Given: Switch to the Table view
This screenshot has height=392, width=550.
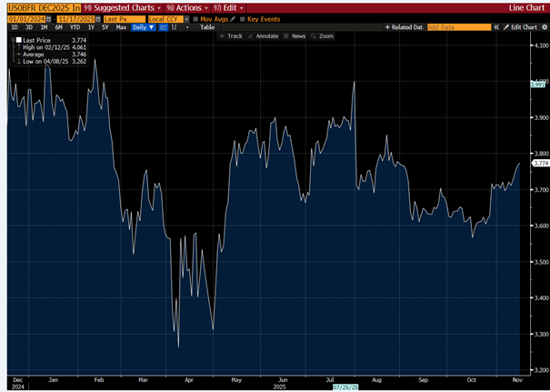Looking at the screenshot, I should tap(207, 27).
